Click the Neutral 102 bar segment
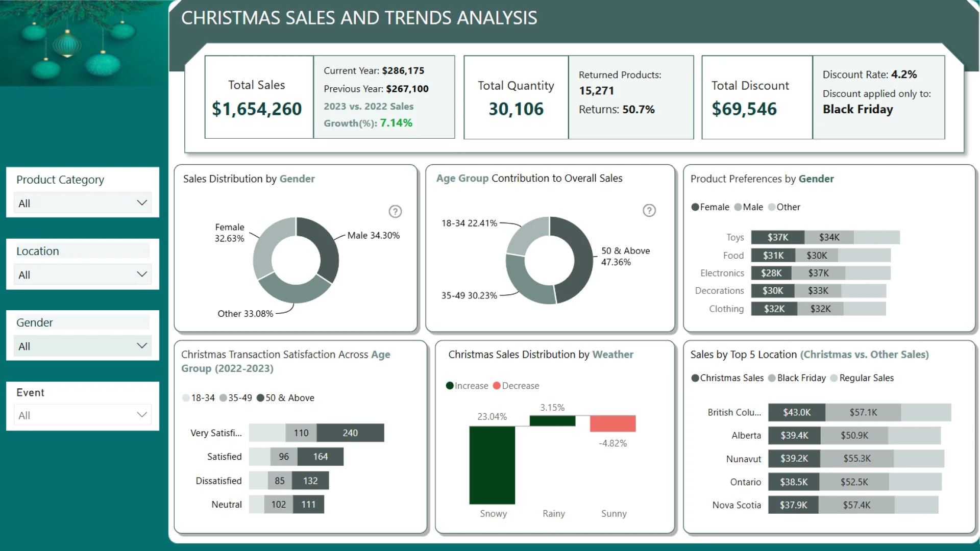The height and width of the screenshot is (551, 980). (279, 505)
